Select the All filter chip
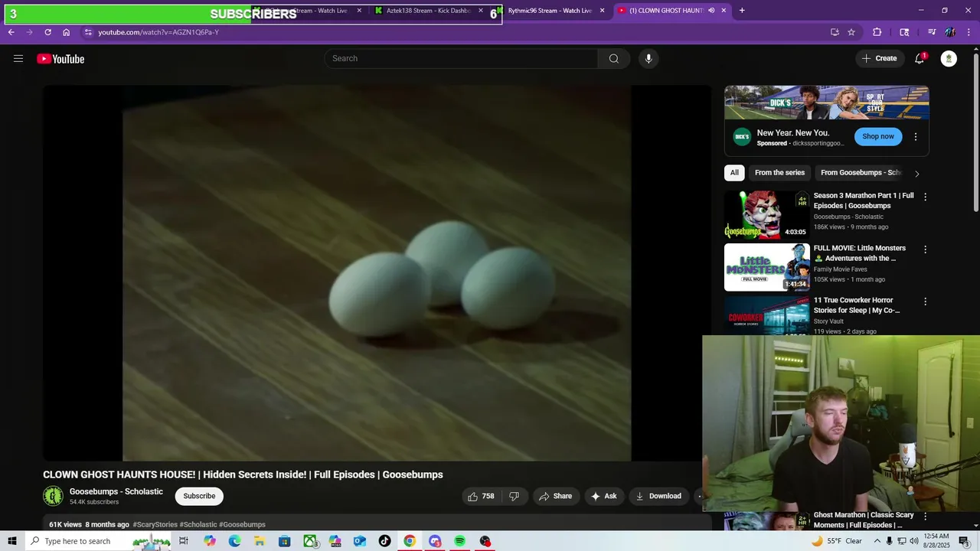Screen dimensions: 980x551 click(x=734, y=173)
